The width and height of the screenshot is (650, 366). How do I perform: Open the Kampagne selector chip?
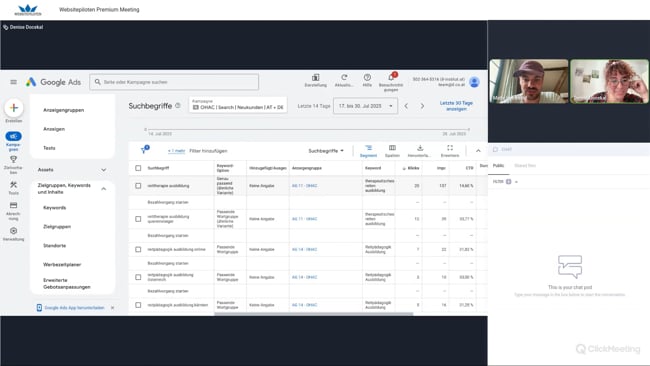(x=238, y=105)
